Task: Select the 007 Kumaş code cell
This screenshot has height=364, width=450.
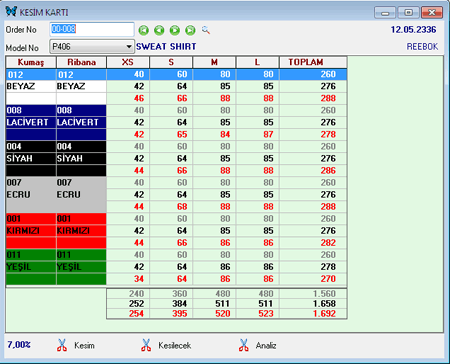Action: [x=31, y=183]
